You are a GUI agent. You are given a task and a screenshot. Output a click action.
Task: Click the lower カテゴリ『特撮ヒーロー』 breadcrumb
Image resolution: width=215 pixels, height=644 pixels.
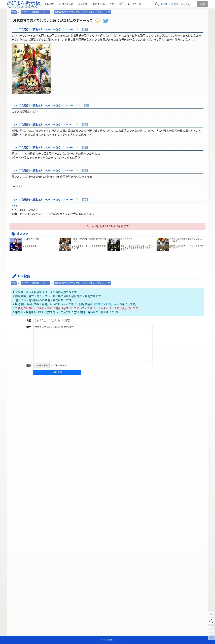35,283
